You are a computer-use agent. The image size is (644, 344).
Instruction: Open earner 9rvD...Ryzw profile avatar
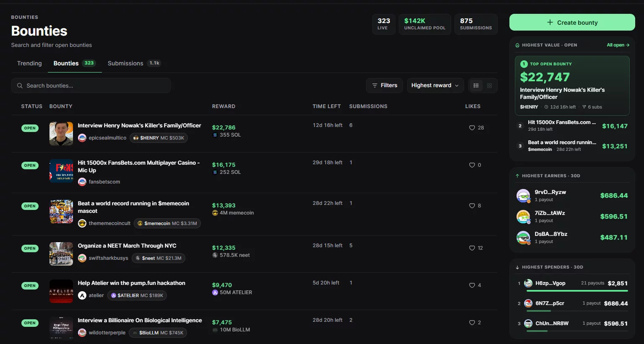(x=523, y=196)
